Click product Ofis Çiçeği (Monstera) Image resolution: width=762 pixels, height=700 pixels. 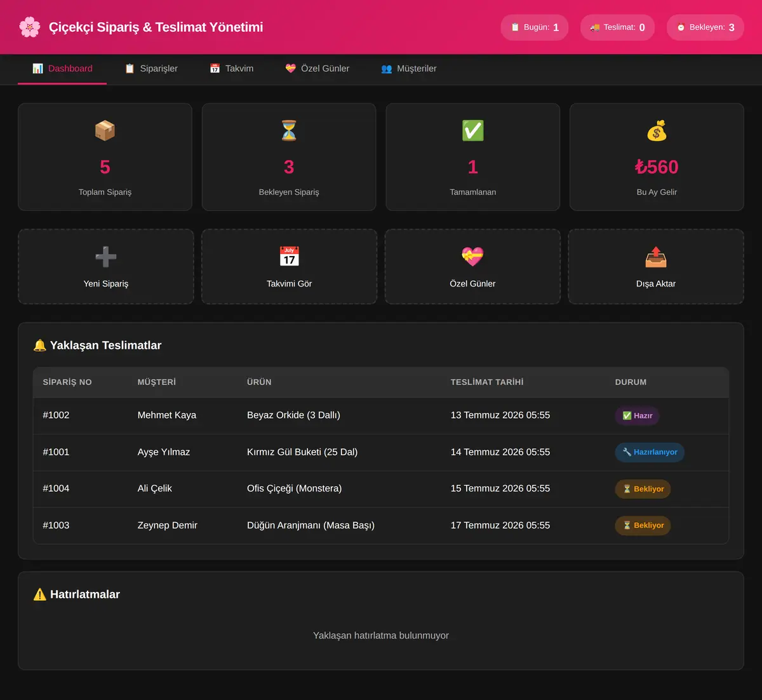(x=295, y=488)
